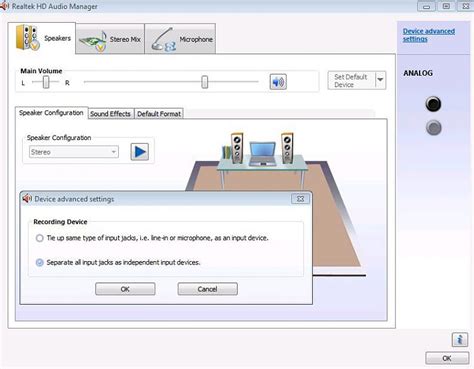Play the speaker configuration test sound
Viewport: 474px width, 369px height.
pyautogui.click(x=140, y=152)
